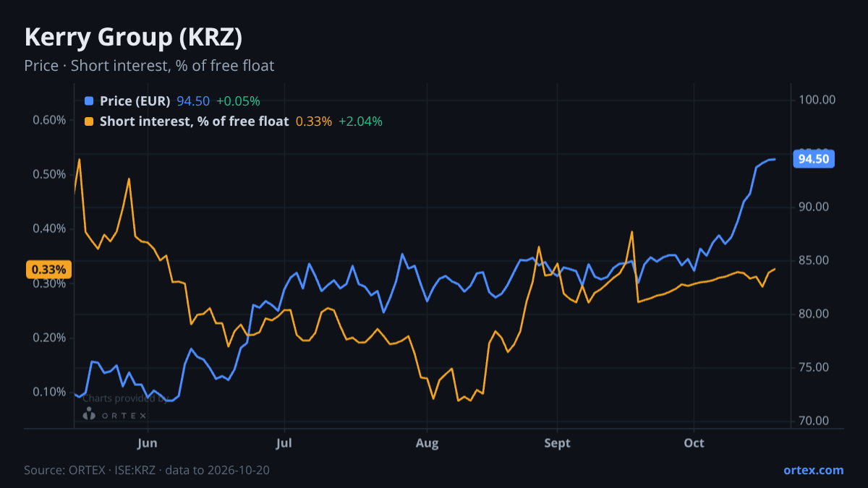This screenshot has height=488, width=868.
Task: Click the 100.00 right axis label
Action: click(x=817, y=100)
